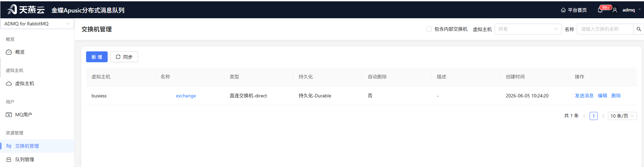The height and width of the screenshot is (167, 644).
Task: Click the 操作 column header
Action: click(x=580, y=77)
